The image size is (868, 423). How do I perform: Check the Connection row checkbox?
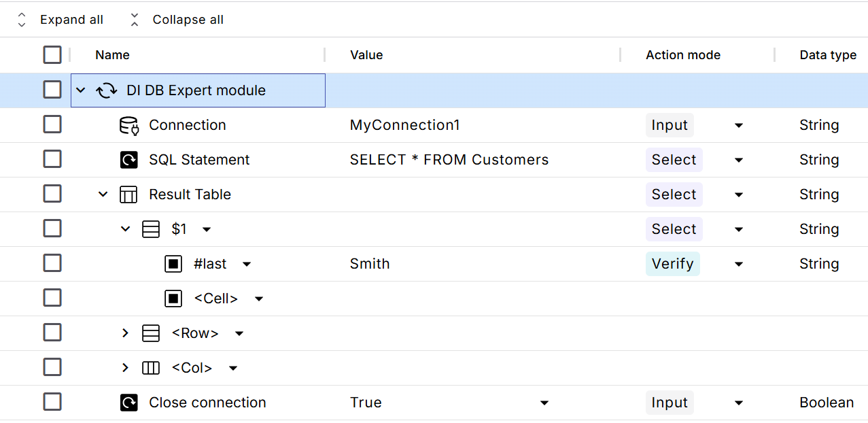click(x=52, y=124)
